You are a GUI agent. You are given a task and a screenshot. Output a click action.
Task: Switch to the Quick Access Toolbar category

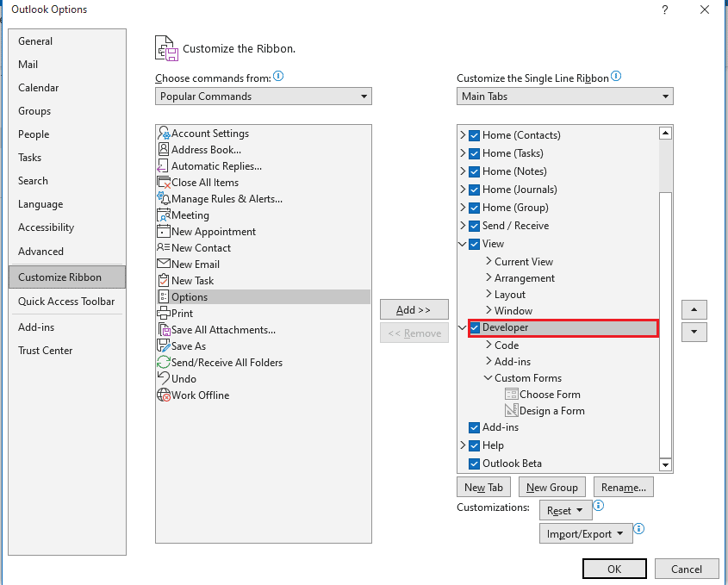[x=66, y=302]
